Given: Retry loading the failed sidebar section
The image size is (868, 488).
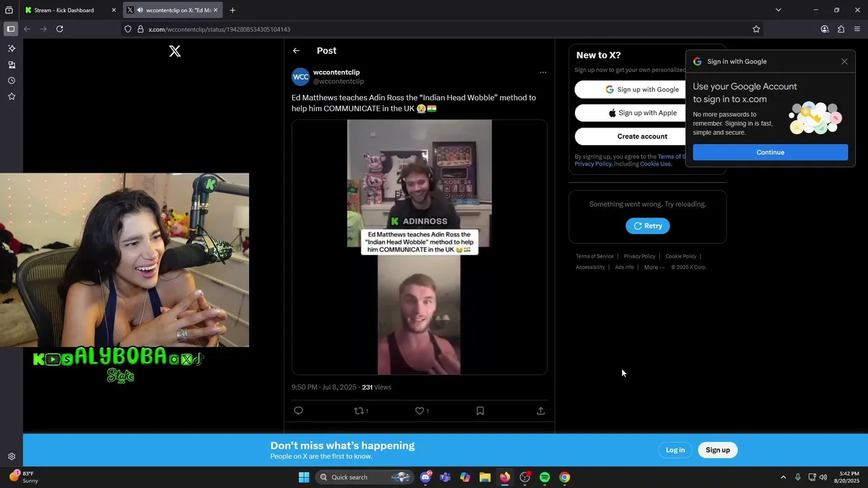Looking at the screenshot, I should point(648,226).
